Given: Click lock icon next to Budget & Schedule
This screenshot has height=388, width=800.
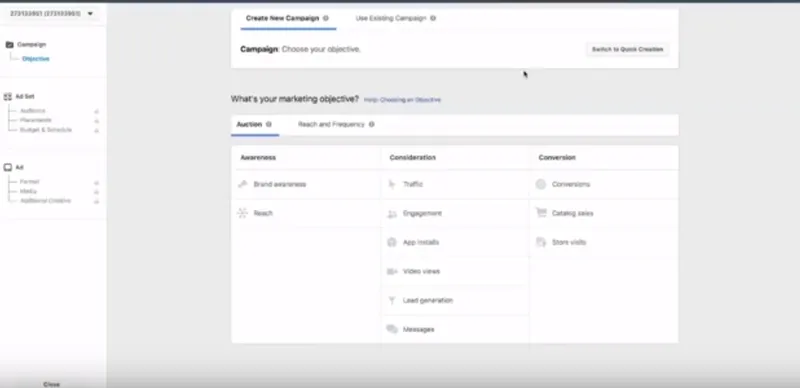Looking at the screenshot, I should tap(96, 131).
